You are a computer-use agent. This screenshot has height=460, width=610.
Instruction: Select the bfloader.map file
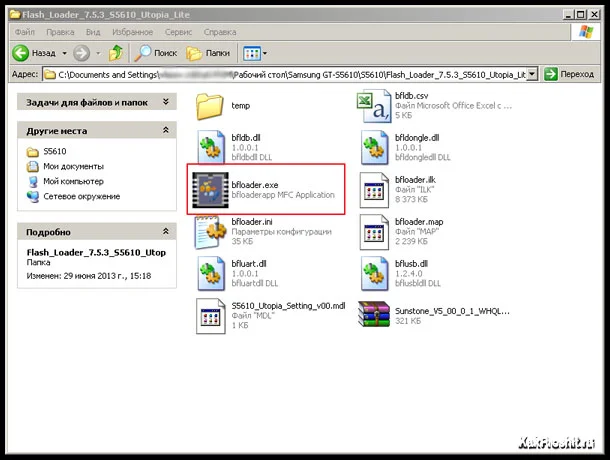[372, 230]
